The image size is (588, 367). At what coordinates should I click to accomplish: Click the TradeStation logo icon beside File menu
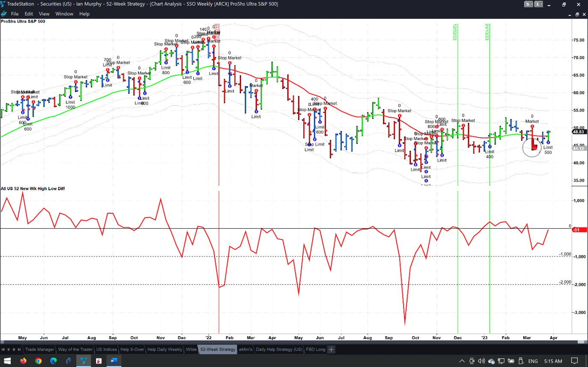click(x=4, y=14)
